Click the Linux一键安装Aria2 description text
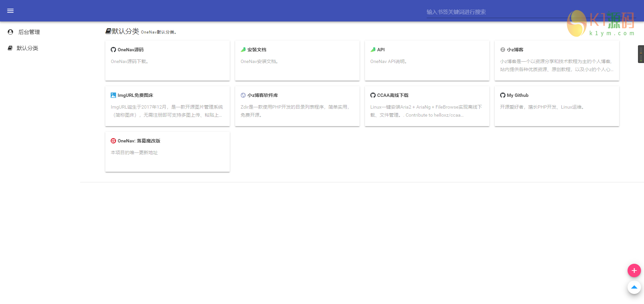 point(426,111)
